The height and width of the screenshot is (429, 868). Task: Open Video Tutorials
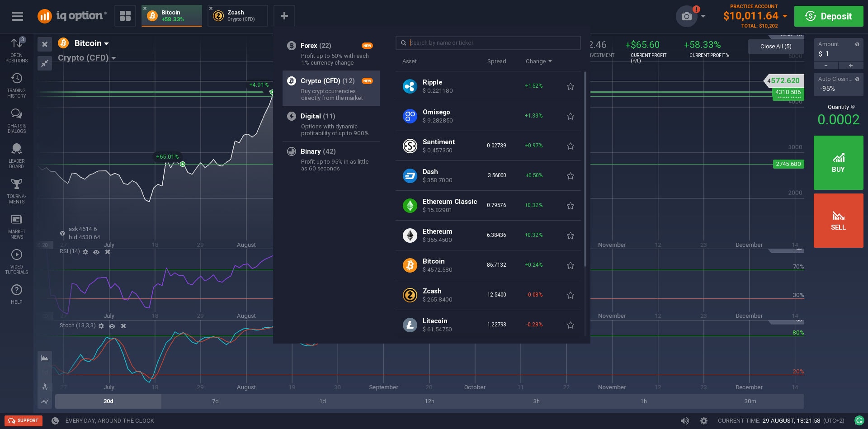(17, 262)
